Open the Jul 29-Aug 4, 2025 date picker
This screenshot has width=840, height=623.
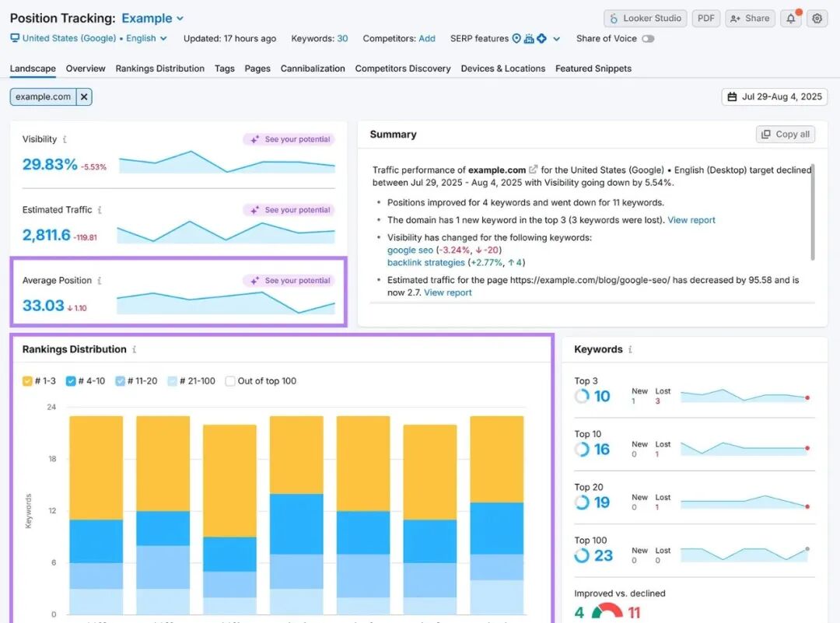(774, 97)
